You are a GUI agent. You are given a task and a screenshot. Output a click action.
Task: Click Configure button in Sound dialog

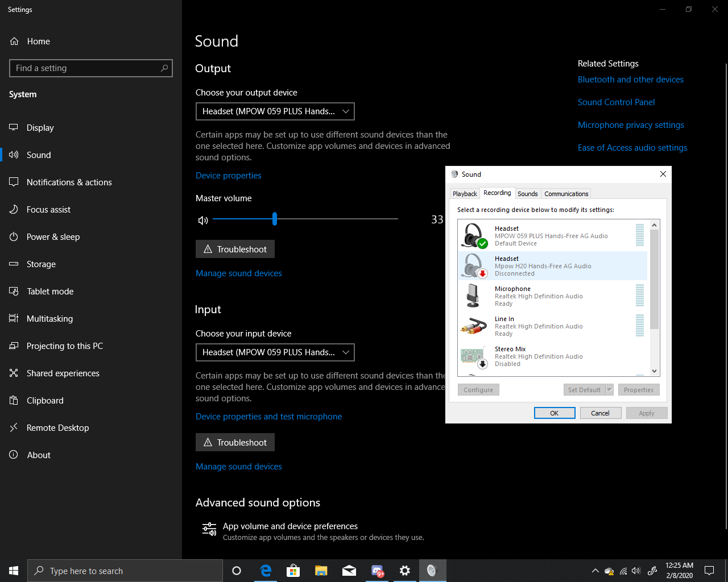pyautogui.click(x=478, y=390)
